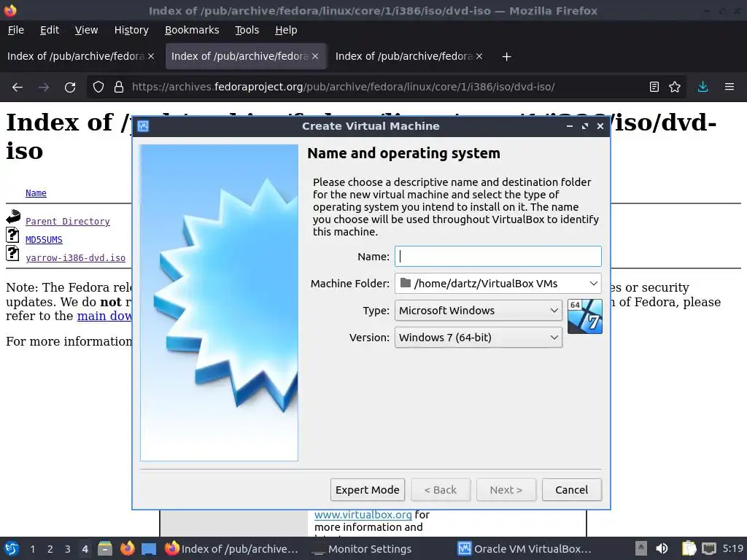Close the third Index of /pub tab
Viewport: 747px width, 560px height.
pos(479,56)
